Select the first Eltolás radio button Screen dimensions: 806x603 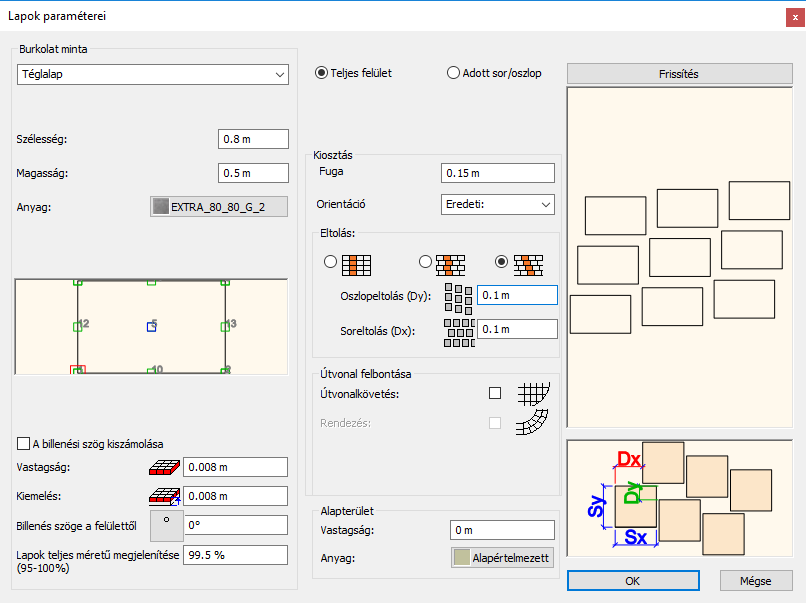[331, 262]
